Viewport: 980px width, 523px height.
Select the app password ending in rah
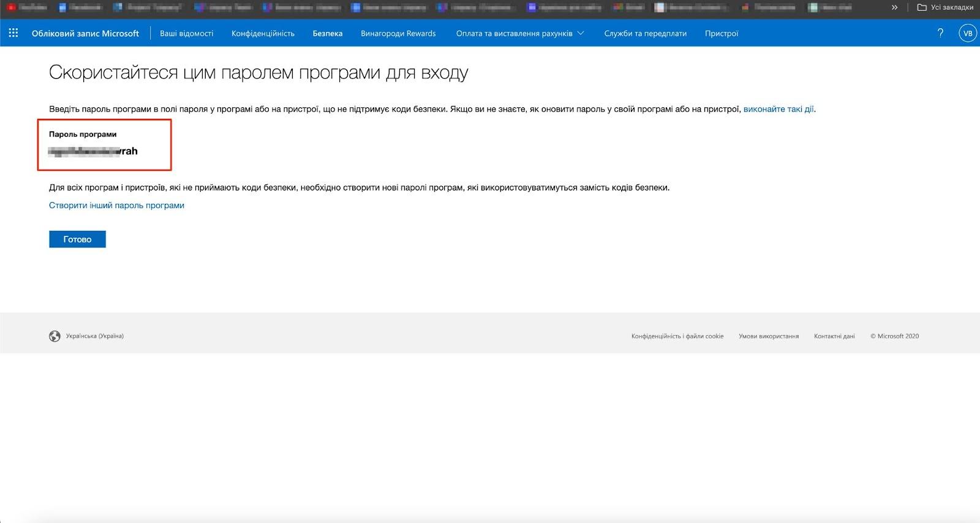click(x=93, y=151)
